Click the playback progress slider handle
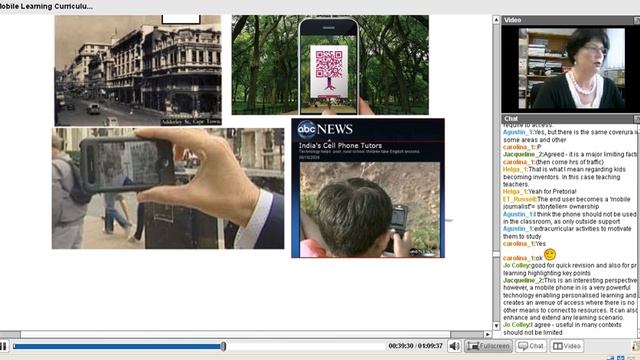This screenshot has width=640, height=360. [223, 347]
